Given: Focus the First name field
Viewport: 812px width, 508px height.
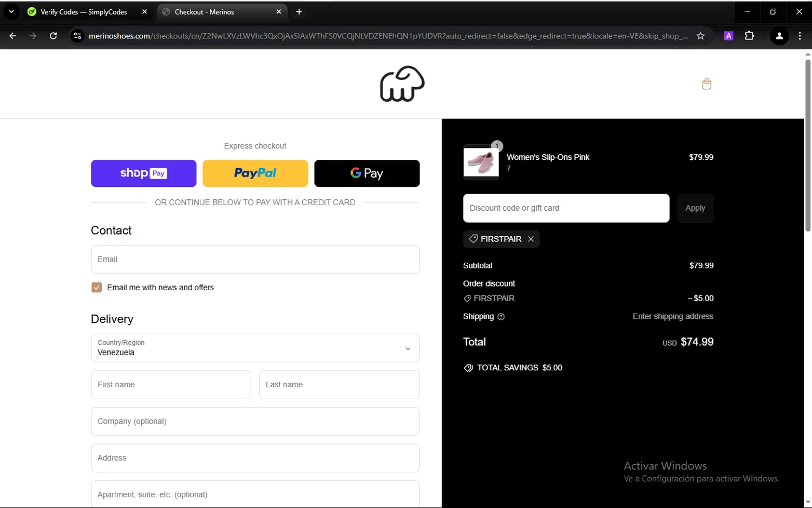Looking at the screenshot, I should (x=171, y=385).
